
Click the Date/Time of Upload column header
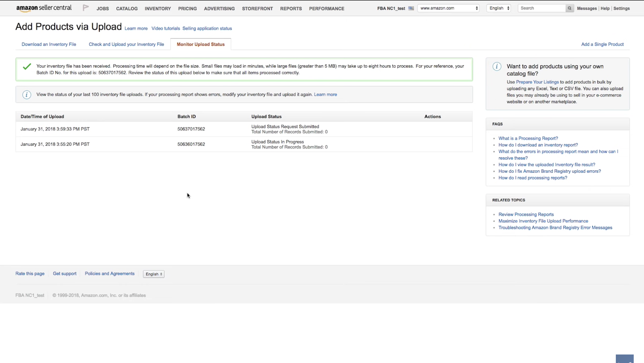pyautogui.click(x=42, y=117)
